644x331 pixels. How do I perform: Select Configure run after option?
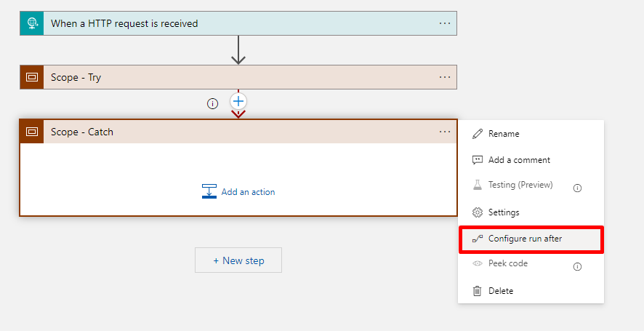pyautogui.click(x=525, y=239)
